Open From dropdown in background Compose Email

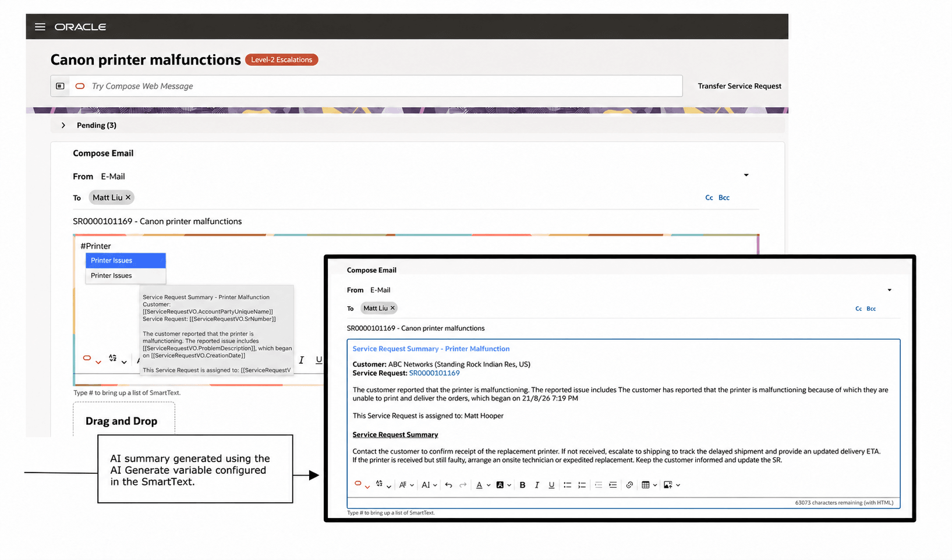click(746, 175)
